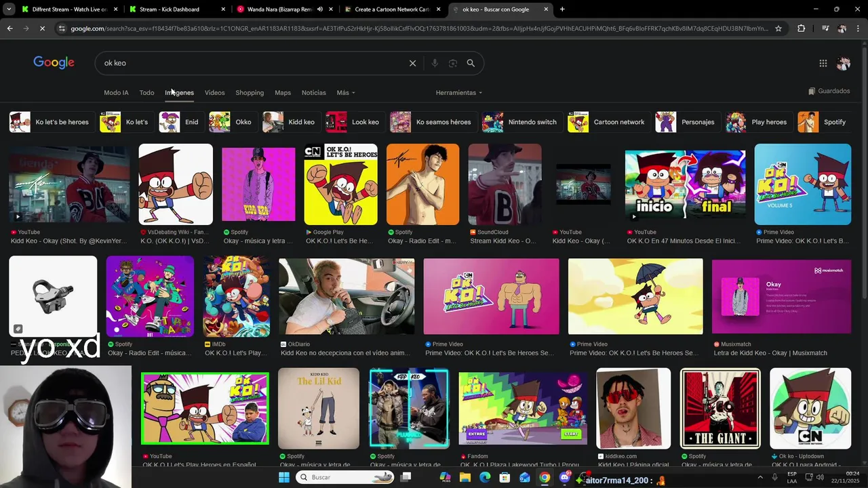
Task: Close the 'Diffrent Stream' Kick tab
Action: click(116, 9)
